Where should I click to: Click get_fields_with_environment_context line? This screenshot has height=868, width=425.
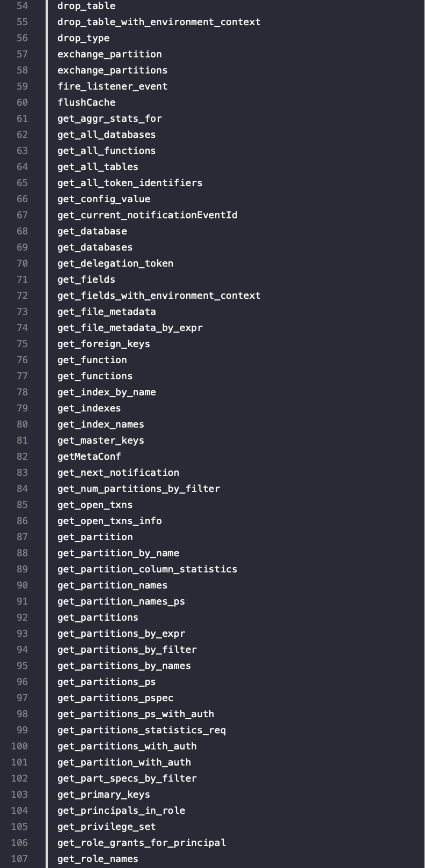pyautogui.click(x=159, y=296)
